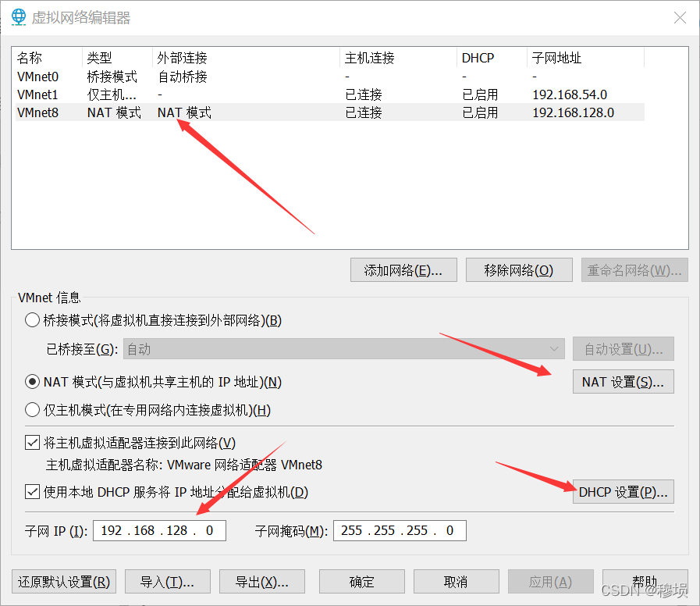The width and height of the screenshot is (700, 606).
Task: Click the 子网掩码 input field
Action: (x=400, y=530)
